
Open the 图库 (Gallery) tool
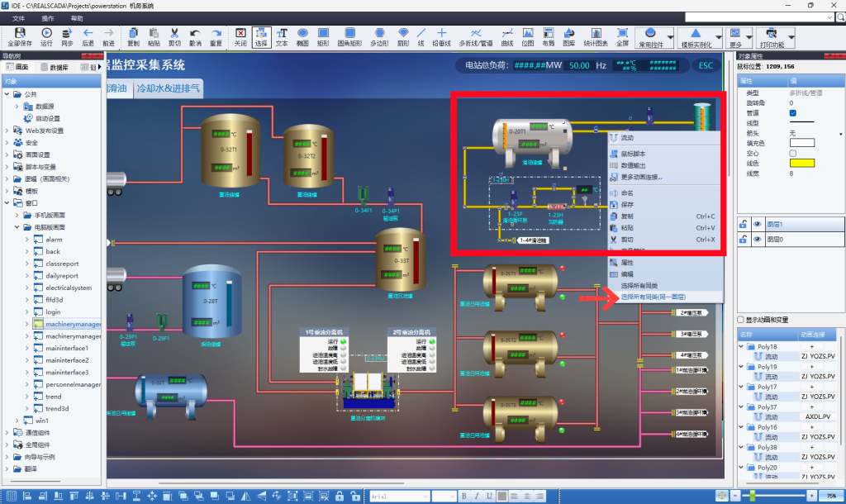tap(569, 36)
